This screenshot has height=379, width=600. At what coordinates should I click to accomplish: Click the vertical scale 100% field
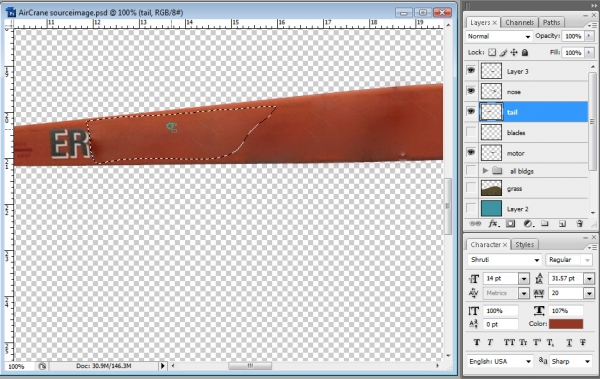click(501, 310)
